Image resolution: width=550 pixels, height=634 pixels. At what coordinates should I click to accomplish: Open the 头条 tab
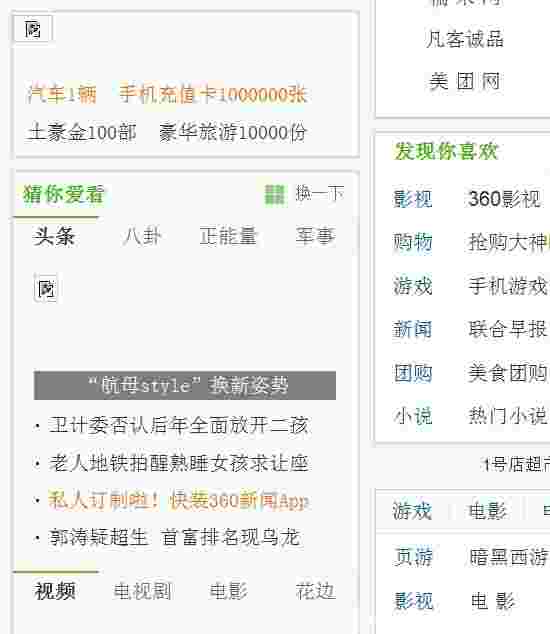click(x=55, y=237)
